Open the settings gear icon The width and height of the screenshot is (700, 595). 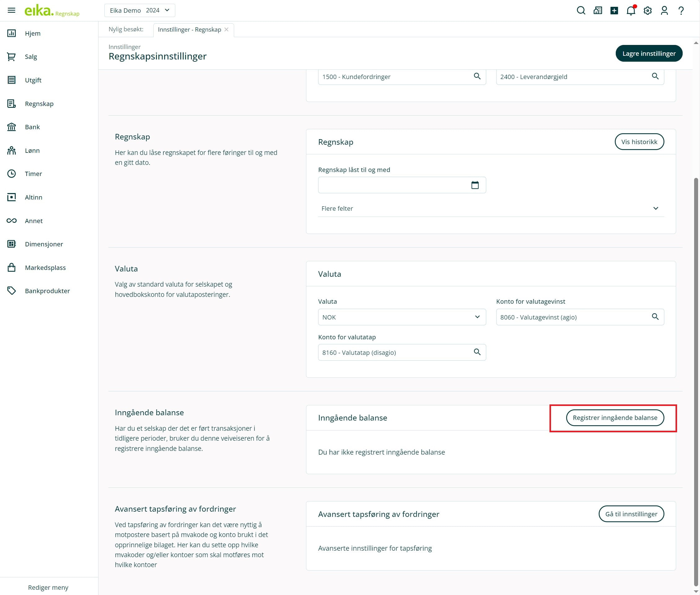pyautogui.click(x=647, y=11)
